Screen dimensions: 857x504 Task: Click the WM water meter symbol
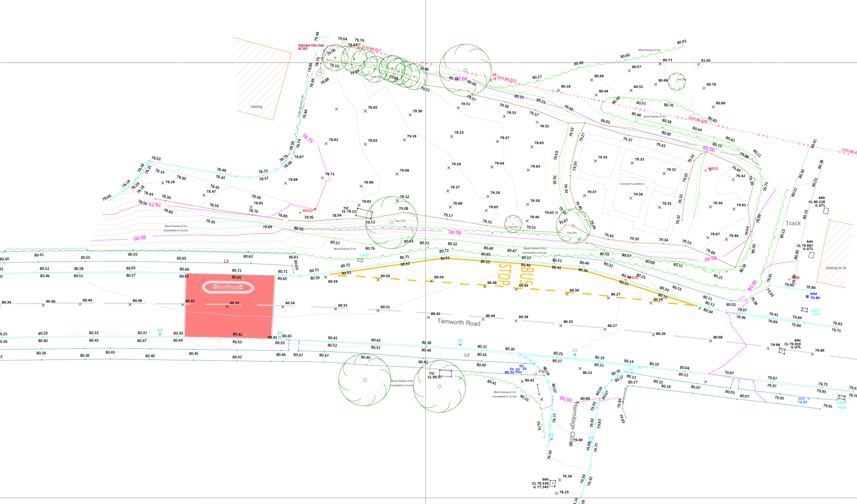pos(807,296)
